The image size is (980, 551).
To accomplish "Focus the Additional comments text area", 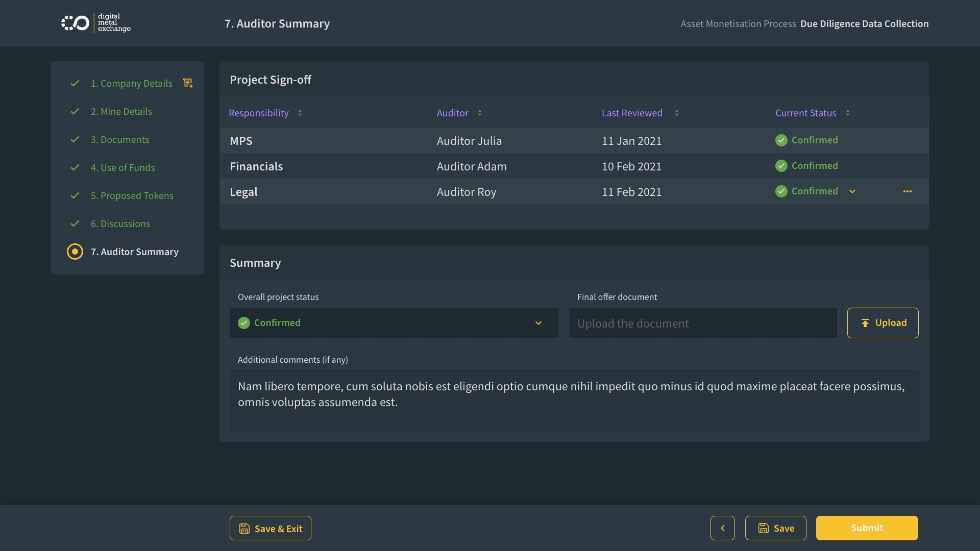I will coord(574,400).
